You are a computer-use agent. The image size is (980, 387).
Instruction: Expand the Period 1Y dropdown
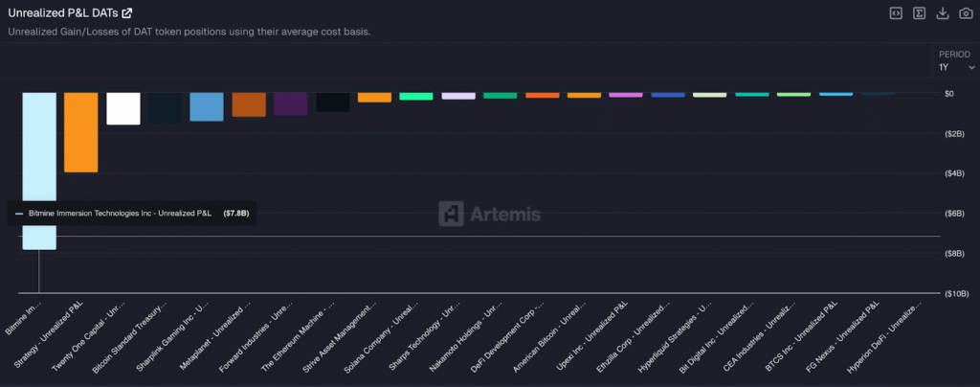point(953,67)
